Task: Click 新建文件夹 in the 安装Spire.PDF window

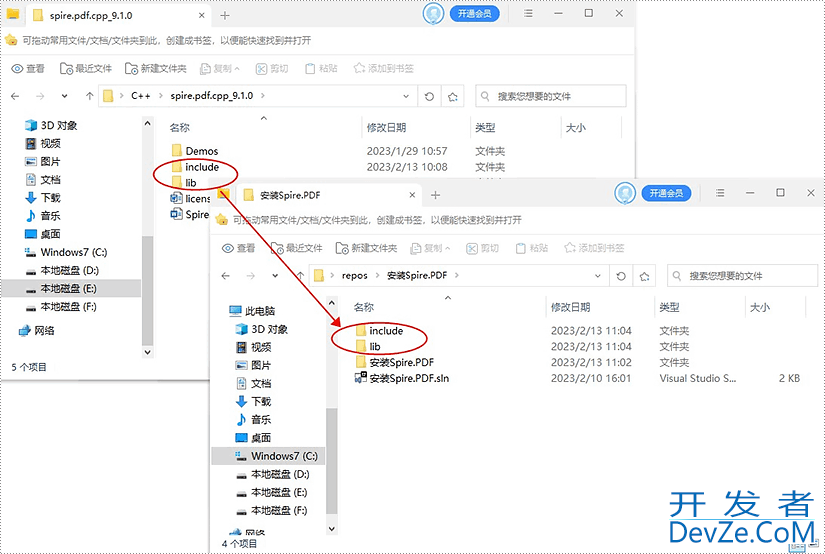Action: coord(366,248)
